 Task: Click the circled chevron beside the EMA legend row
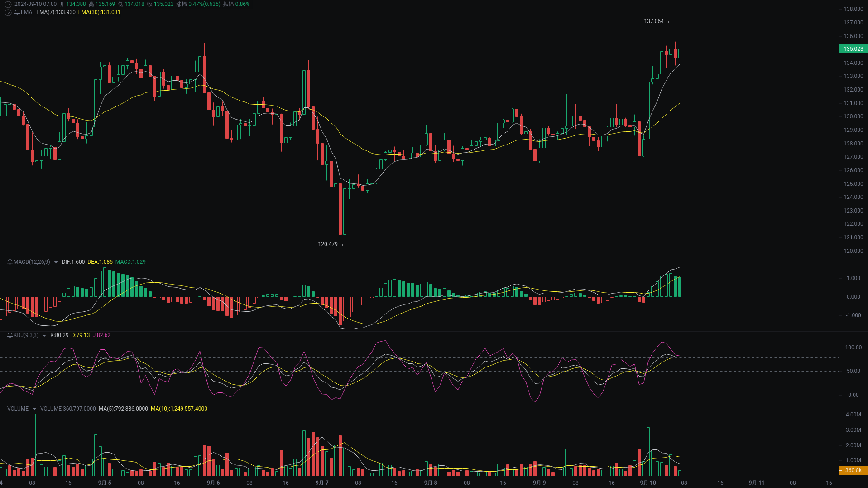[7, 13]
